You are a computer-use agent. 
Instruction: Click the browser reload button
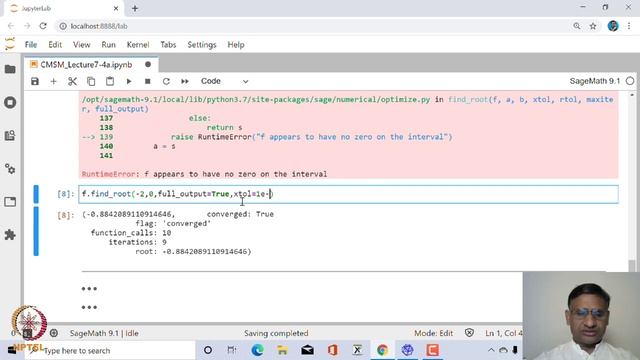point(43,26)
